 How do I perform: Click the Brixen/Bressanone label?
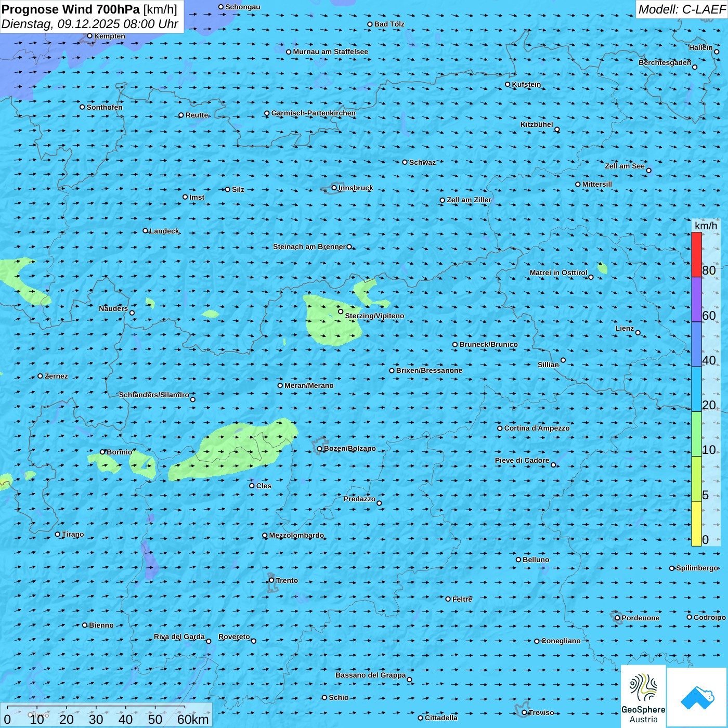click(430, 370)
